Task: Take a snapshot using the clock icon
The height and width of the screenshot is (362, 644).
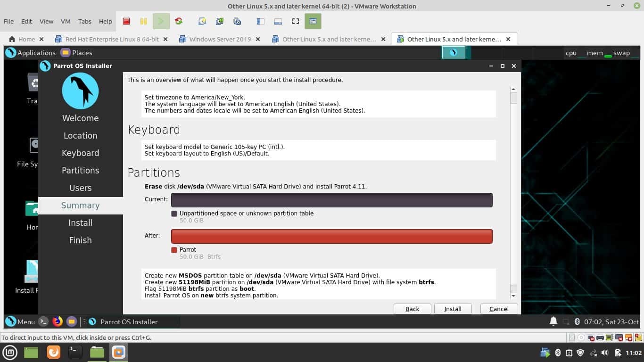Action: click(202, 21)
